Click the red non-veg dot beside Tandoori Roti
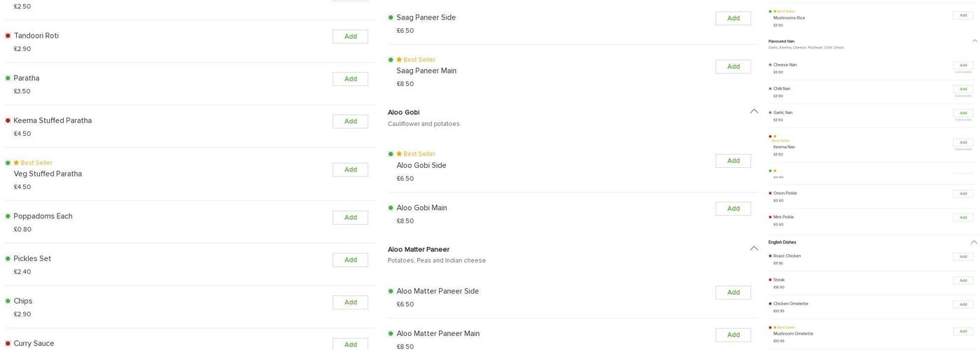The width and height of the screenshot is (980, 350). pos(8,36)
